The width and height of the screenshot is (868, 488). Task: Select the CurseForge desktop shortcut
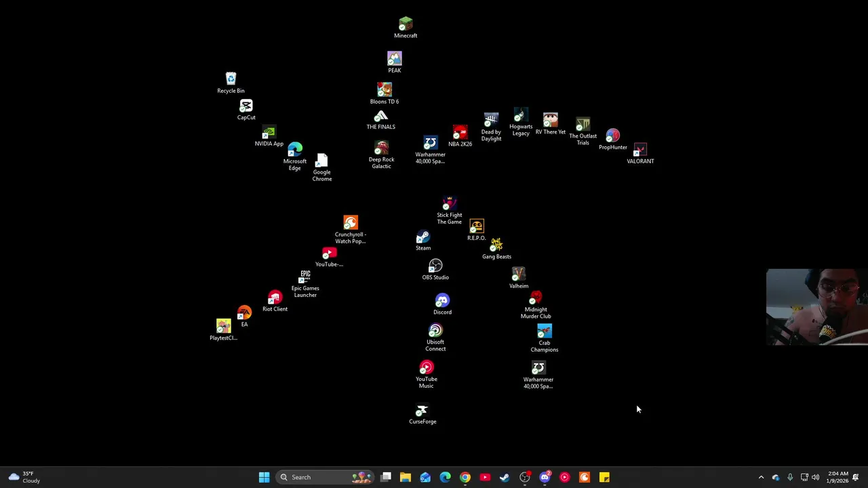tap(422, 414)
